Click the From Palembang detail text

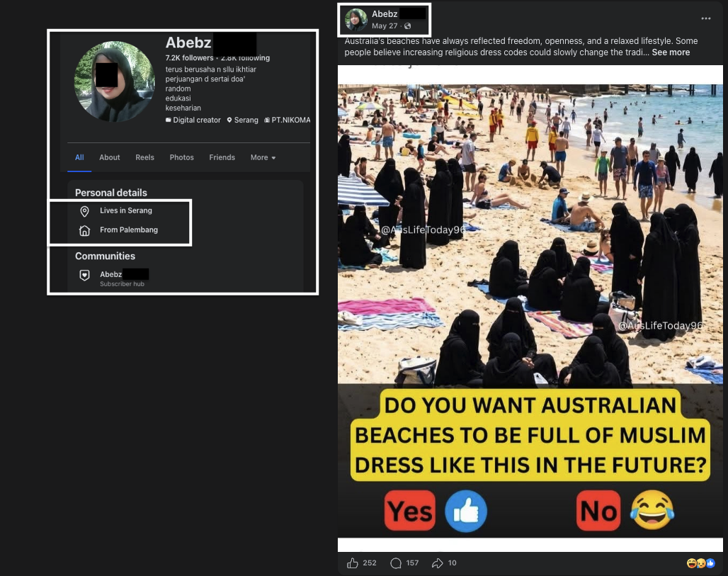tap(129, 230)
